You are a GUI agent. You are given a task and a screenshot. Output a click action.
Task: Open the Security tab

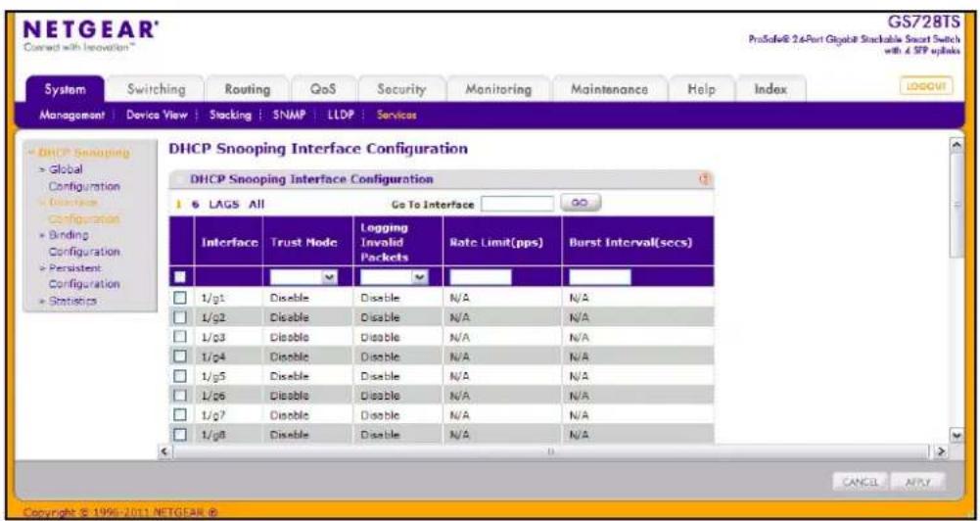click(x=401, y=89)
